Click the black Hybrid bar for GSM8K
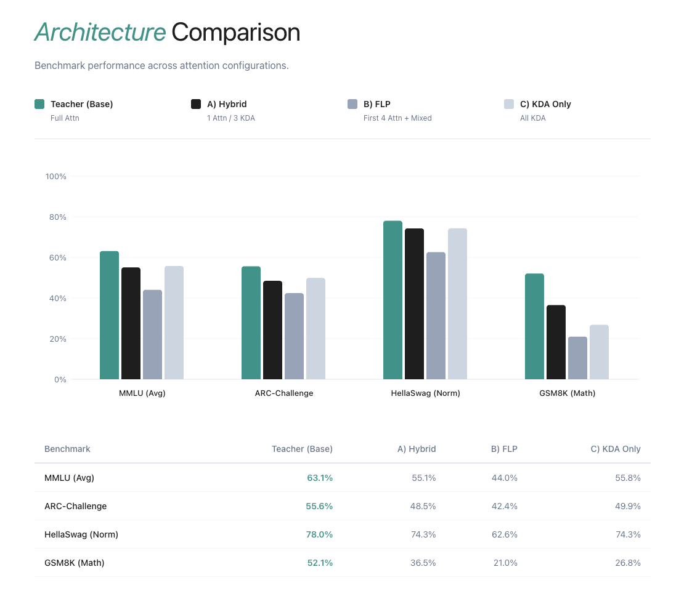The width and height of the screenshot is (700, 604). tap(556, 342)
